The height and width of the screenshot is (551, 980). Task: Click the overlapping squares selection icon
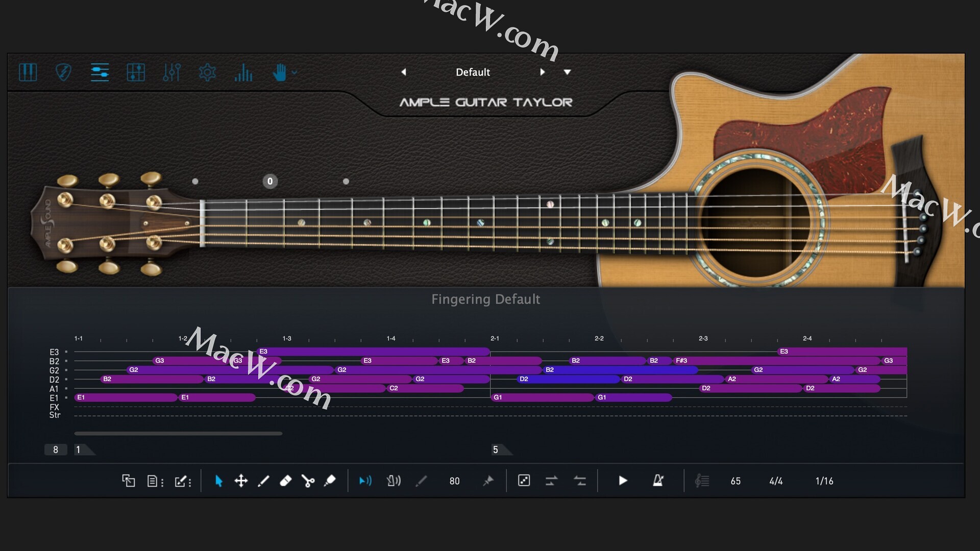click(x=128, y=481)
